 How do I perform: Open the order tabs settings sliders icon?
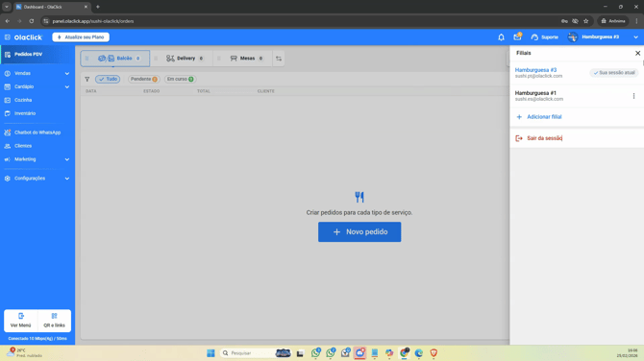[x=279, y=59]
